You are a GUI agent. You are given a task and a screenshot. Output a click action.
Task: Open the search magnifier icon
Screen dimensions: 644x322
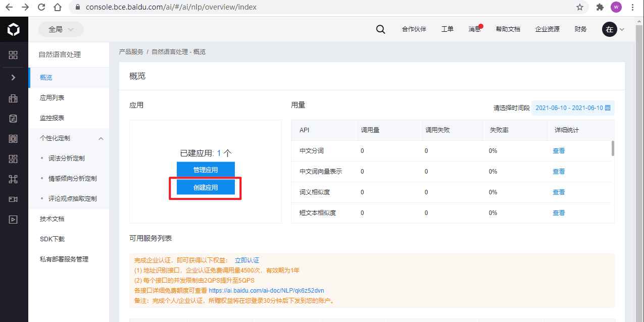[380, 29]
